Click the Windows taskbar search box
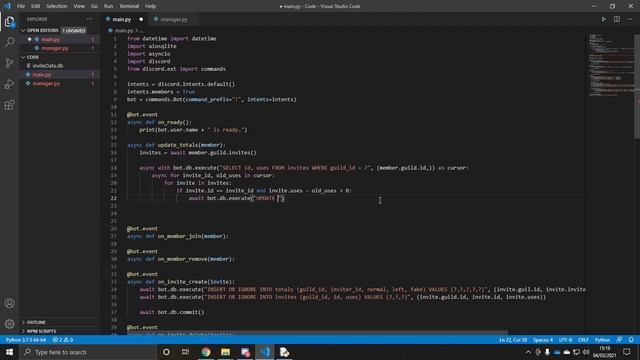Screen dimensions: 640x360 pos(88,352)
